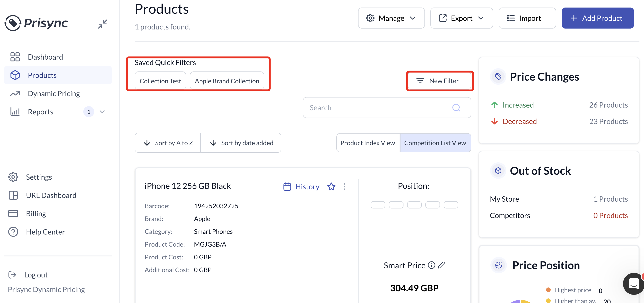Select Products in the sidebar
644x303 pixels.
click(x=58, y=75)
